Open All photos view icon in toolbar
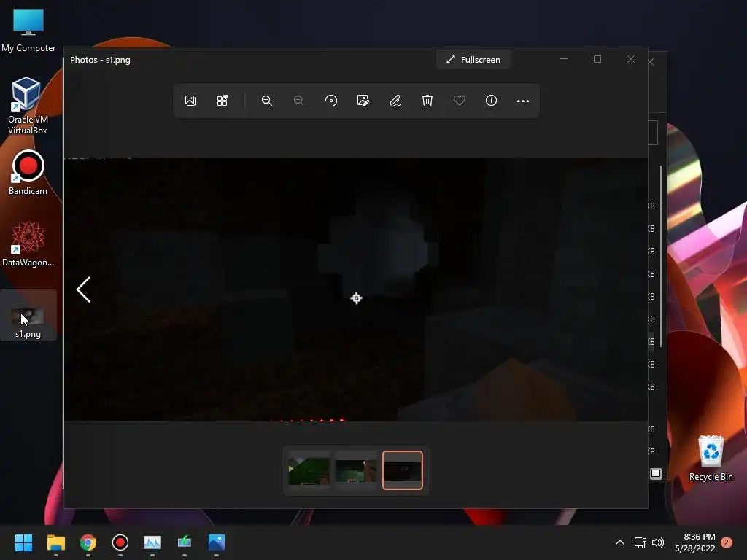 coord(190,101)
